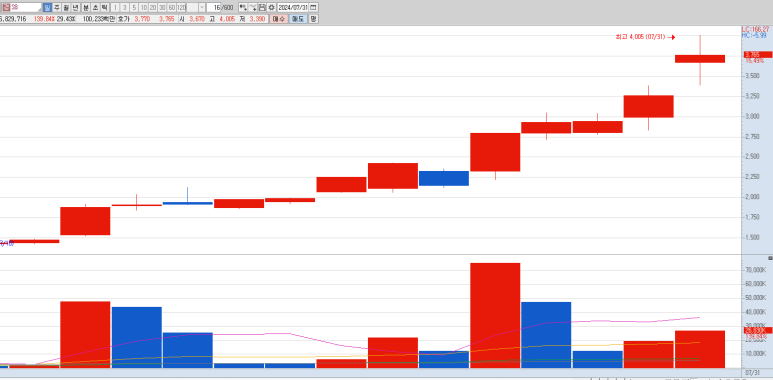
Task: Click the 호가 label in quote bar
Action: (123, 19)
